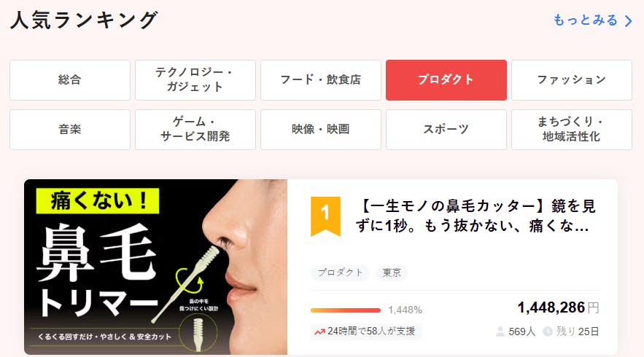
Task: Open the 鼻毛カッター project title link
Action: pyautogui.click(x=476, y=216)
